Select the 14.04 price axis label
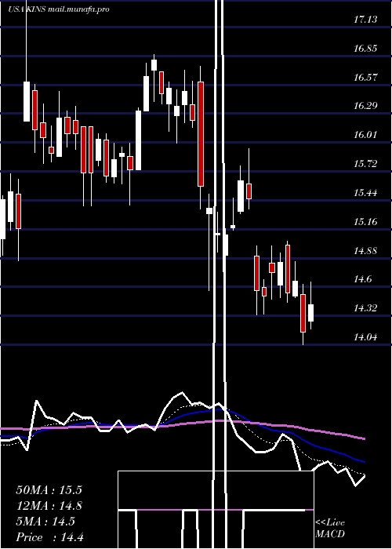This screenshot has width=392, height=549. [x=365, y=337]
